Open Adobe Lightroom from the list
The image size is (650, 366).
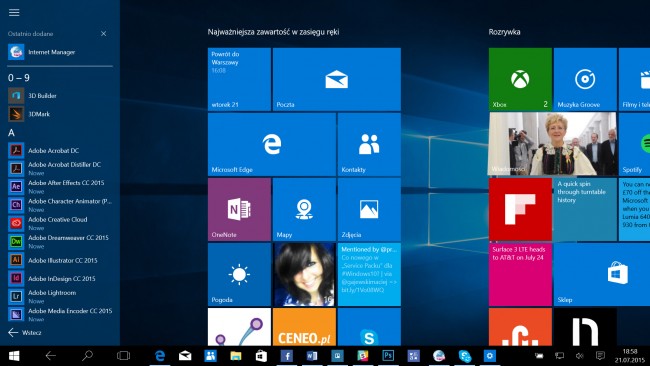[60, 296]
